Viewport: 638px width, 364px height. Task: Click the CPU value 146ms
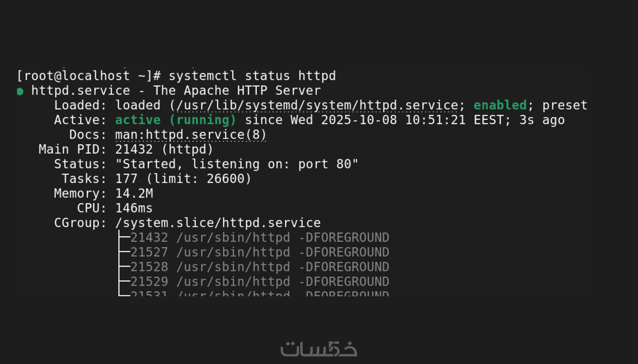coord(134,208)
